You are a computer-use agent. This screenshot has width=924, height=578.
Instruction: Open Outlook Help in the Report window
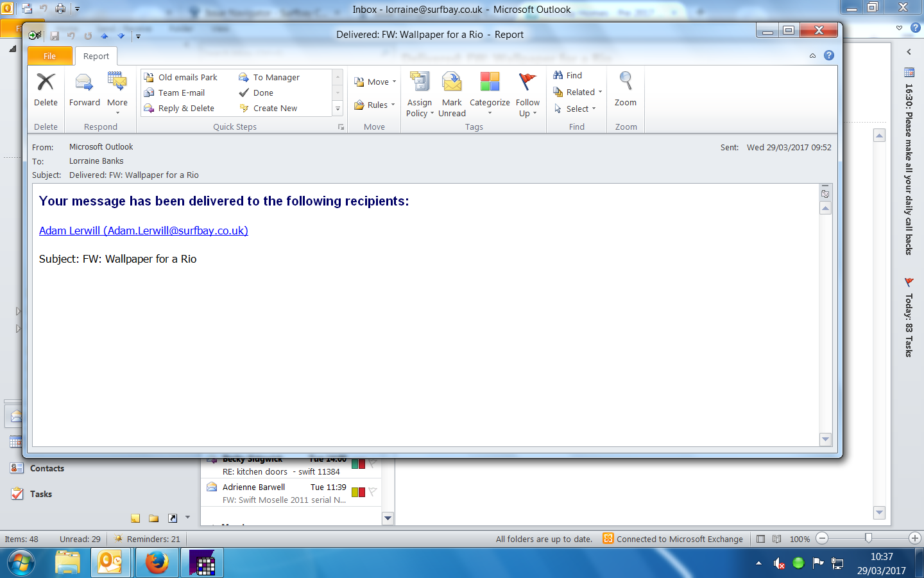[x=829, y=55]
